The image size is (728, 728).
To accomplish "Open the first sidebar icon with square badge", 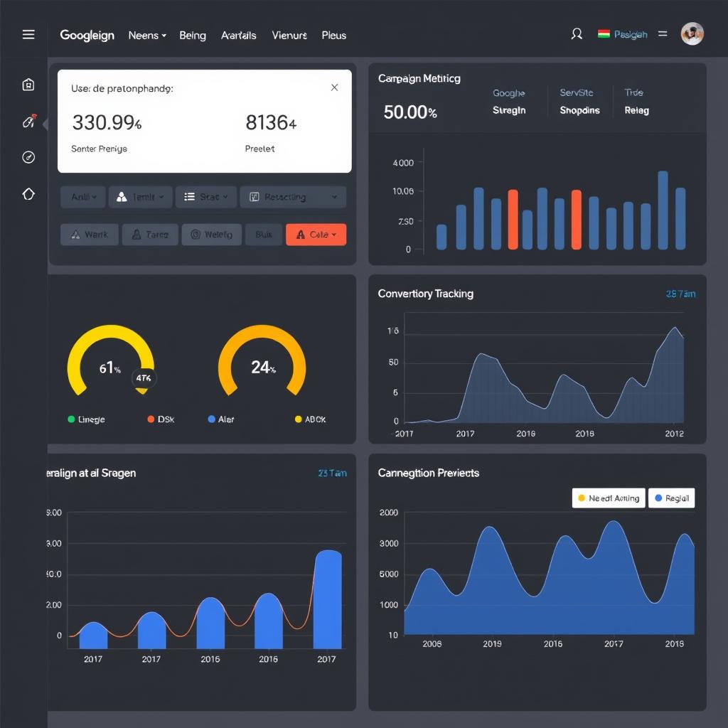I will coord(28,85).
